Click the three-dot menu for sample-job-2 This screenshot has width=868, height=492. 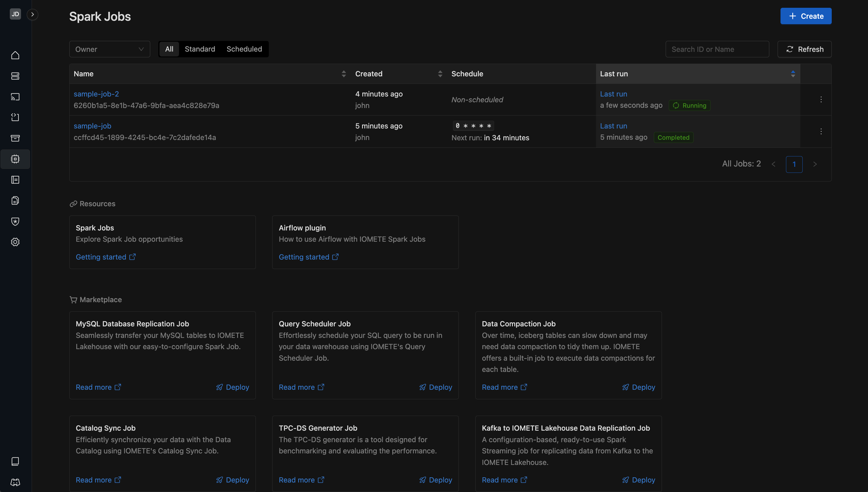pyautogui.click(x=821, y=99)
